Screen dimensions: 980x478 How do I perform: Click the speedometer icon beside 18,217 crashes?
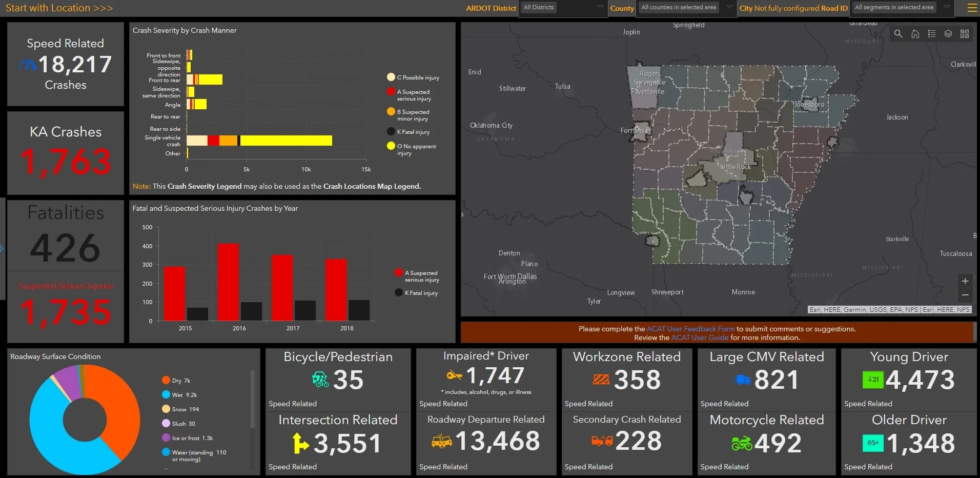tap(28, 65)
